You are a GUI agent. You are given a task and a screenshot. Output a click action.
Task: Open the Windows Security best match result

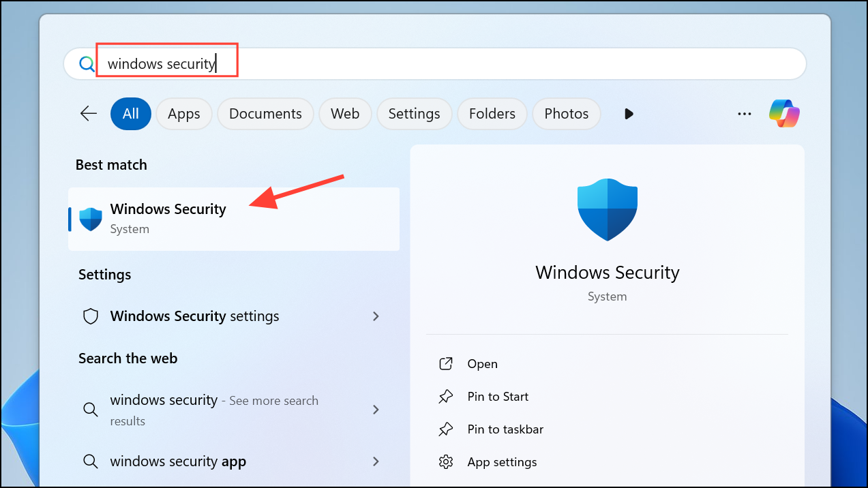(x=234, y=219)
